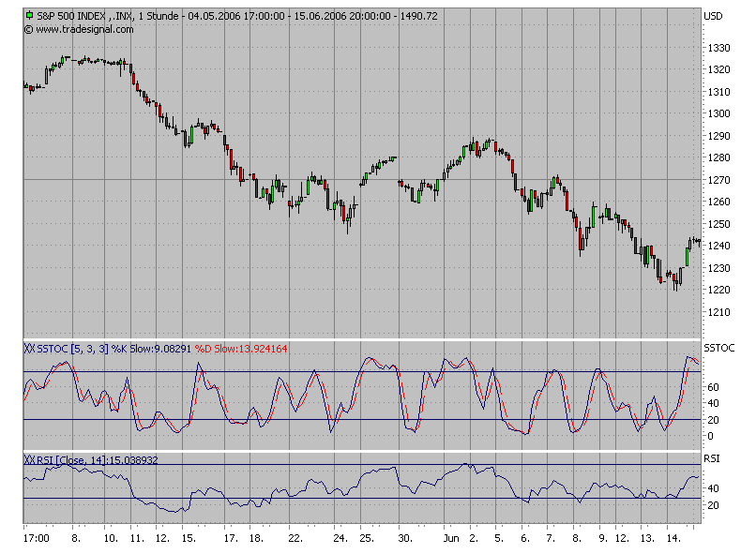Click the green instrument icon beside S&P 500 INDEX
This screenshot has height=554, width=756.
pos(29,15)
